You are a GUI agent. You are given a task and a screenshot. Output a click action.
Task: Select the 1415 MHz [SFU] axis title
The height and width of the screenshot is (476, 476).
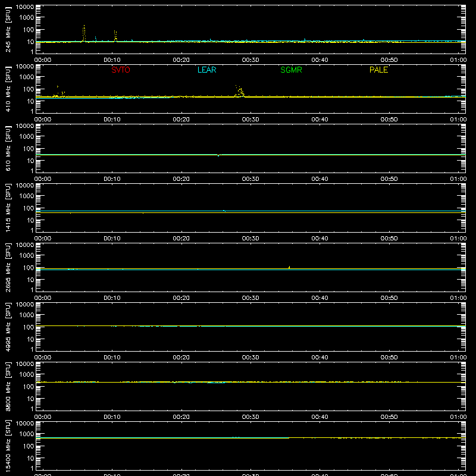[8, 208]
